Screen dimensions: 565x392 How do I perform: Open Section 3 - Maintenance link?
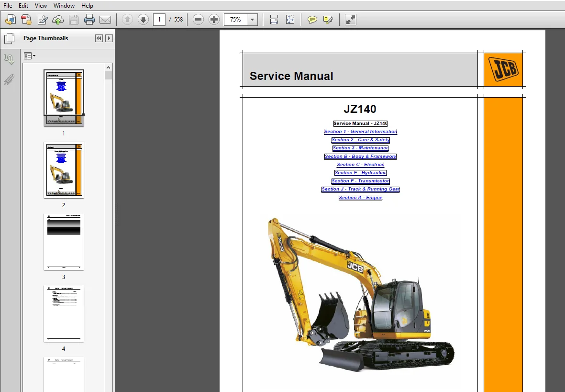coord(360,148)
